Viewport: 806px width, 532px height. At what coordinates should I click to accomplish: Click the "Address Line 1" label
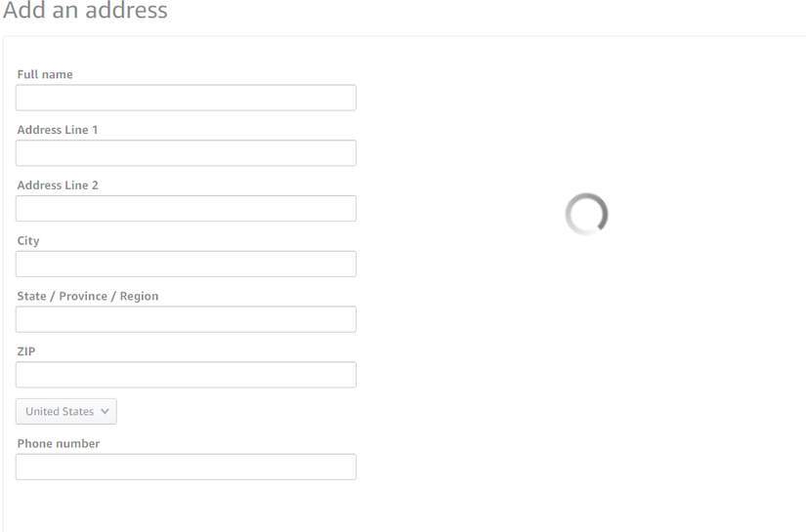click(58, 130)
